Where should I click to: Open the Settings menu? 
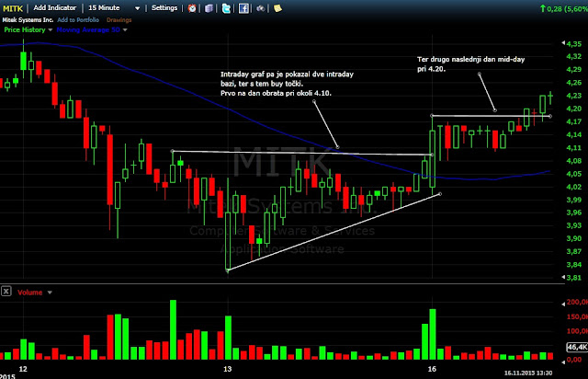164,8
